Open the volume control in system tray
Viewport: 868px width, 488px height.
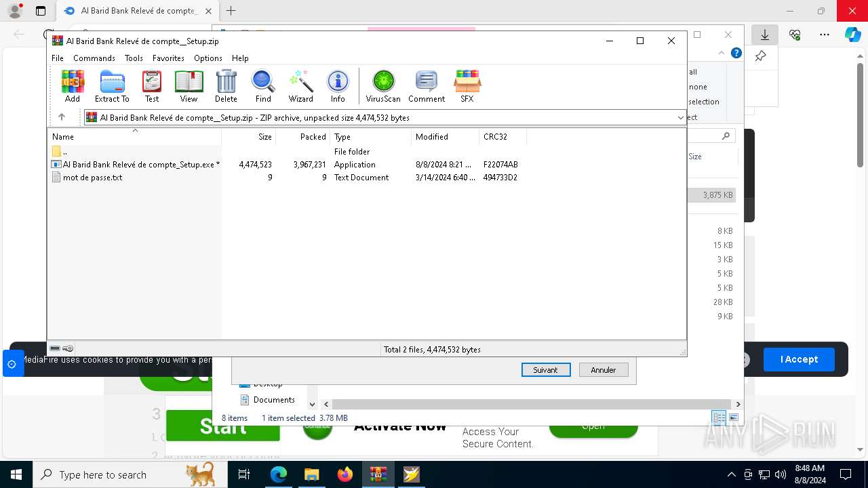tap(780, 474)
